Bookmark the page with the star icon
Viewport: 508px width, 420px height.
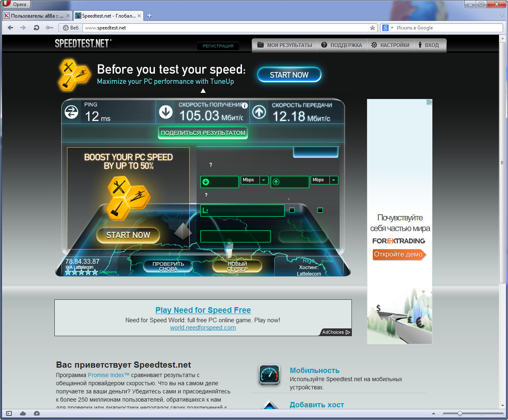[x=372, y=28]
